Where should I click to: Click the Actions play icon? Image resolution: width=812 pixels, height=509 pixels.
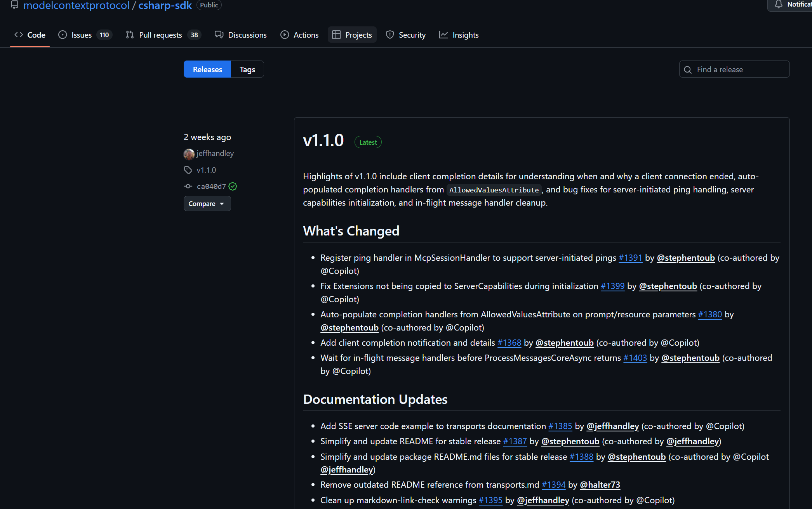(285, 35)
